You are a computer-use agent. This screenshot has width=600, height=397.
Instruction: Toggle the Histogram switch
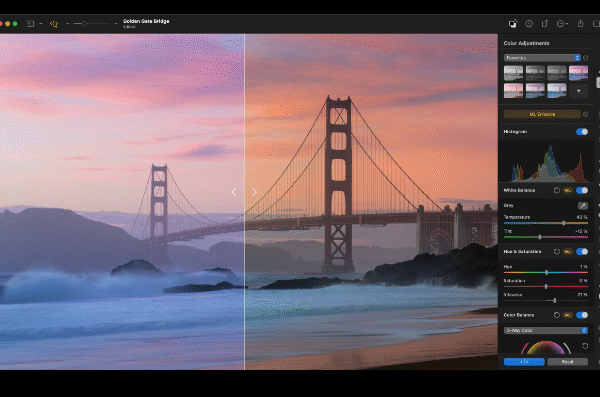582,132
